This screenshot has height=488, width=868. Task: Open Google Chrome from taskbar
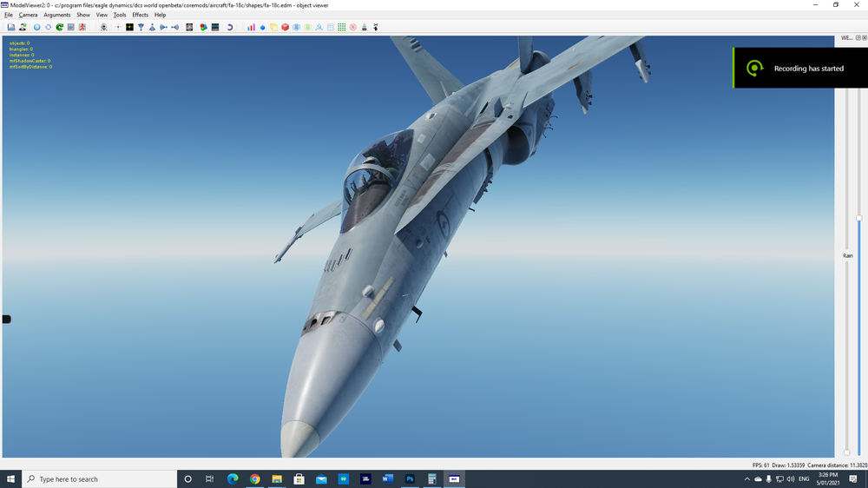tap(254, 479)
